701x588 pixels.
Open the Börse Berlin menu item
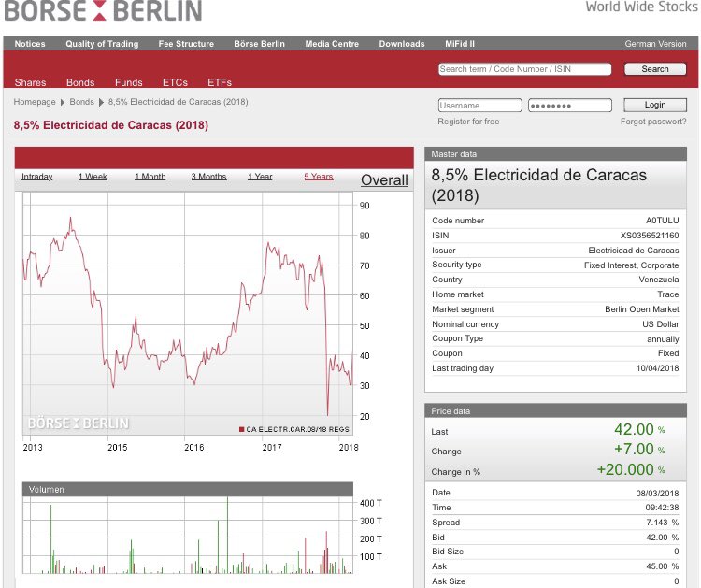259,44
